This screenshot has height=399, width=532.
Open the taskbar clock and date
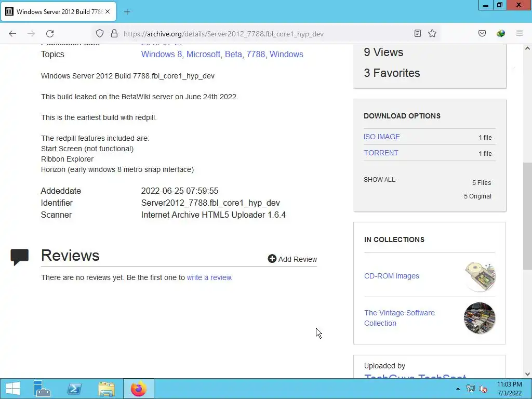(510, 389)
